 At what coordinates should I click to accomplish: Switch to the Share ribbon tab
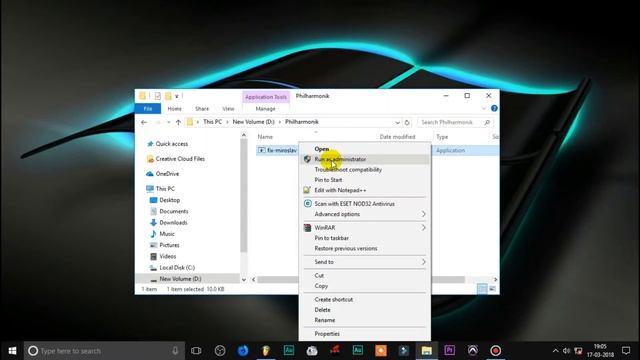coord(202,109)
